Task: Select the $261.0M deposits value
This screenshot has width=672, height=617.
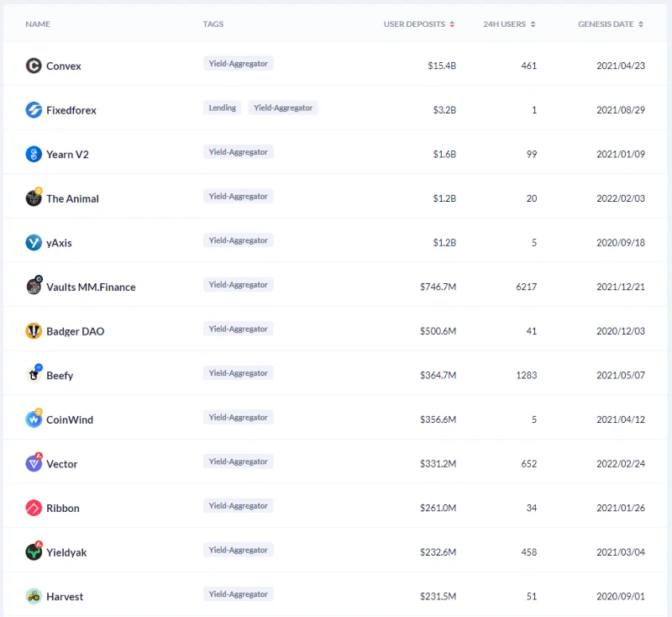Action: tap(438, 507)
